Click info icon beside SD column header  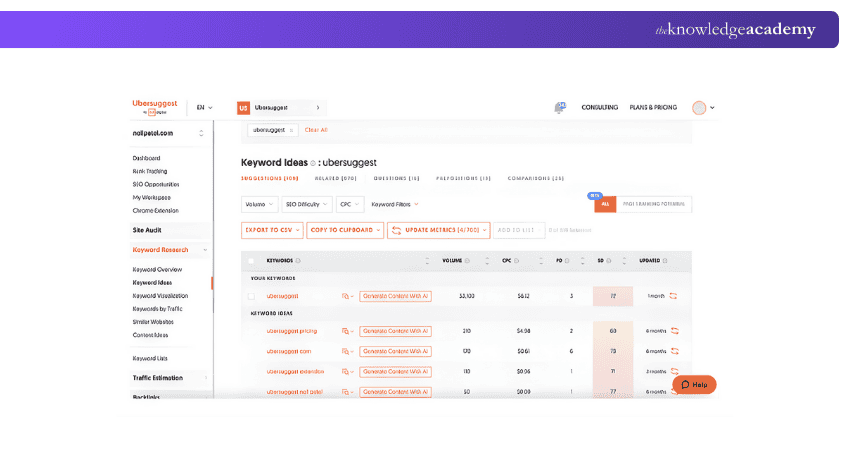pyautogui.click(x=609, y=261)
